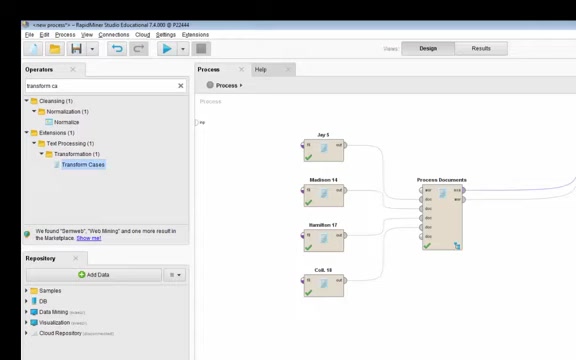
Task: Expand the Cloud Repository entry
Action: (x=26, y=333)
